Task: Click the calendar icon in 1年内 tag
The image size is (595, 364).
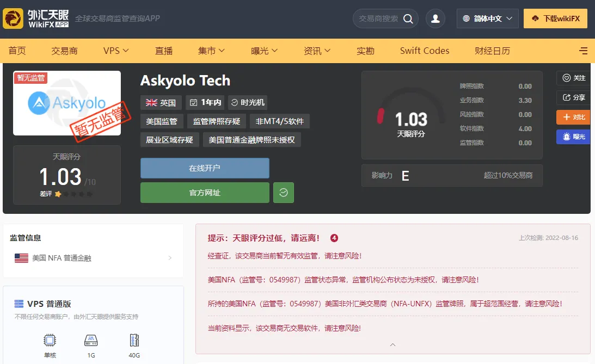Action: click(x=194, y=102)
